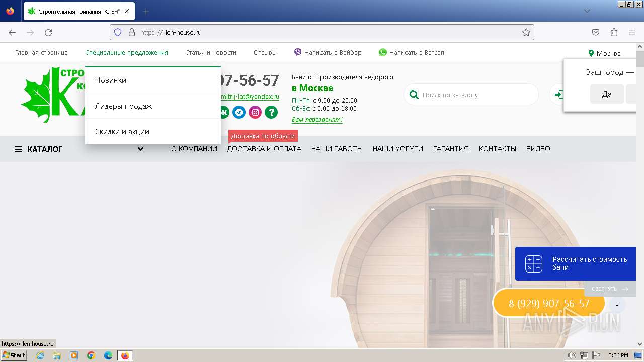Click the green search magnifier icon
The width and height of the screenshot is (644, 362).
pyautogui.click(x=414, y=95)
